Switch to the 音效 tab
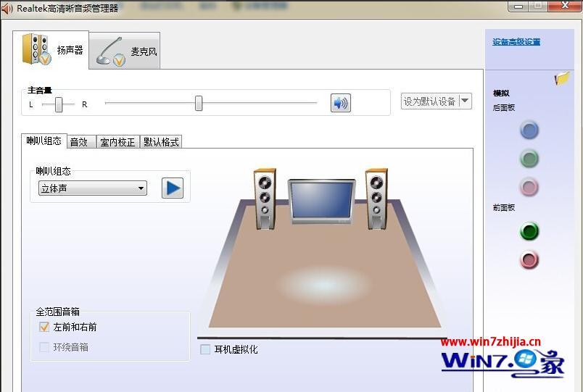The image size is (583, 392). coord(81,141)
